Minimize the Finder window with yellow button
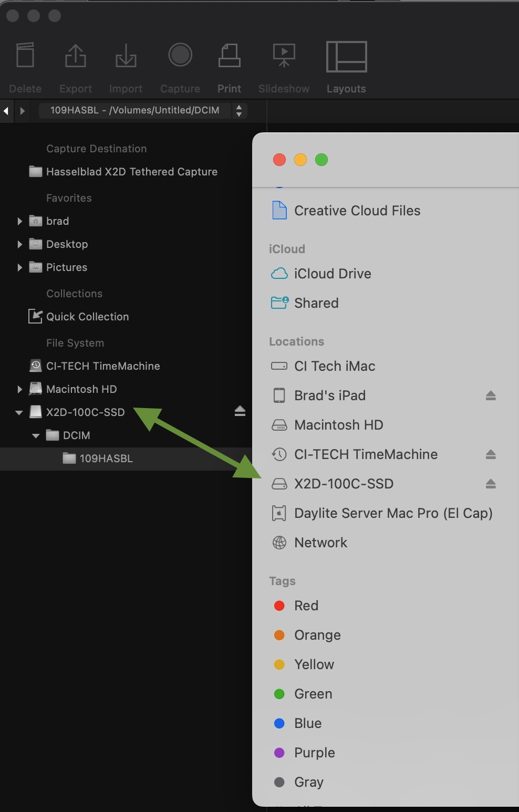Viewport: 519px width, 812px height. (300, 160)
